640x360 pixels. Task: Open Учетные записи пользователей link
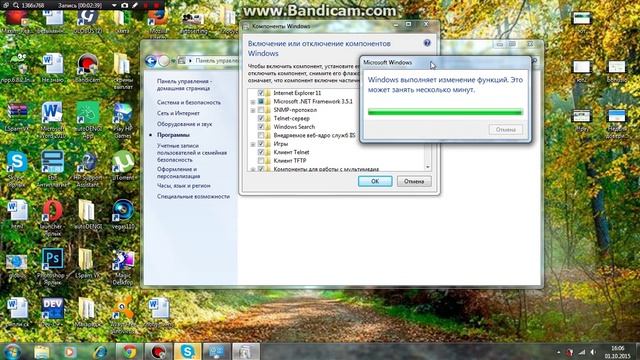(x=192, y=153)
